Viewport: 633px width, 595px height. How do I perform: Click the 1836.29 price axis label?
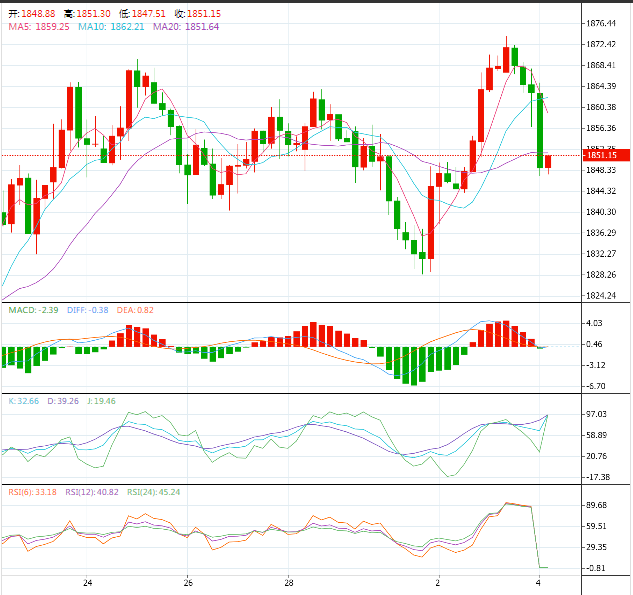click(x=601, y=233)
